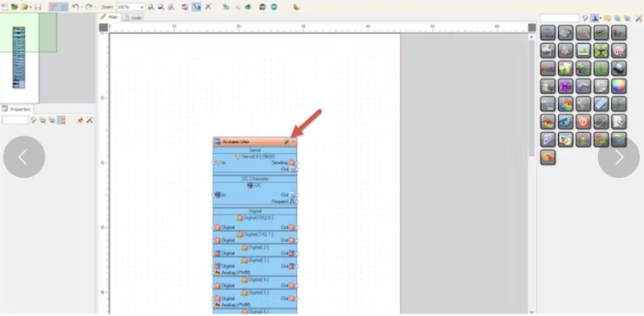The image size is (644, 316).
Task: Expand the Open project dropdown arrow
Action: click(31, 7)
